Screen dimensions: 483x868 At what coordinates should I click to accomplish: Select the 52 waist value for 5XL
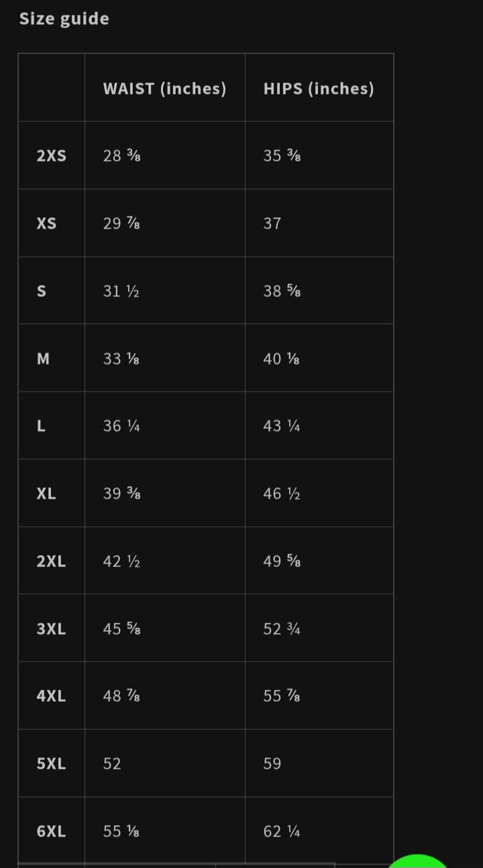point(112,764)
